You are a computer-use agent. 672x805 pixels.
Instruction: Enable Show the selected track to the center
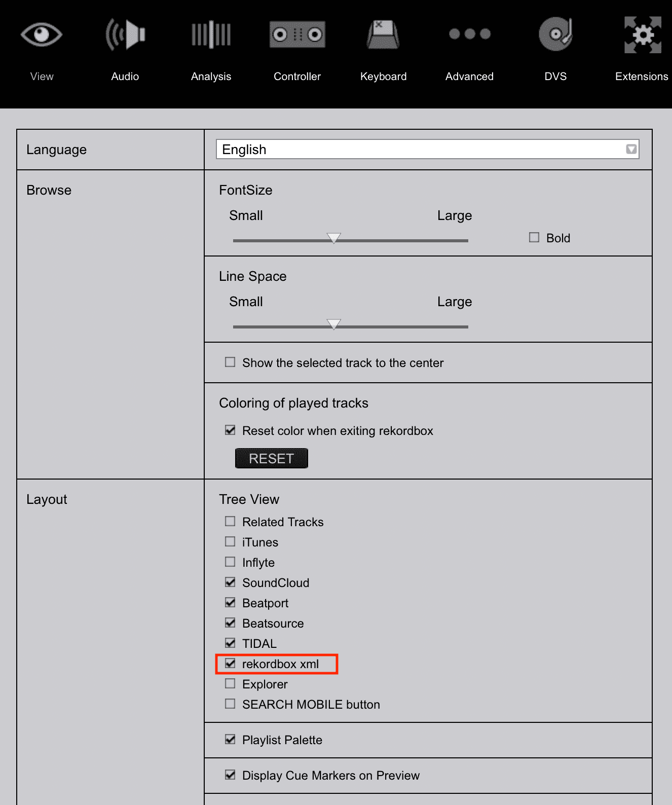(230, 362)
